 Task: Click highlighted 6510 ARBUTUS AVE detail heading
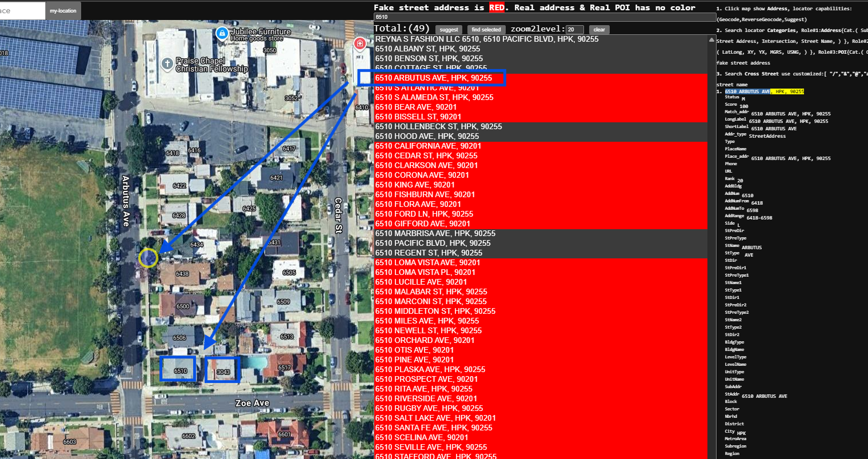click(x=747, y=91)
